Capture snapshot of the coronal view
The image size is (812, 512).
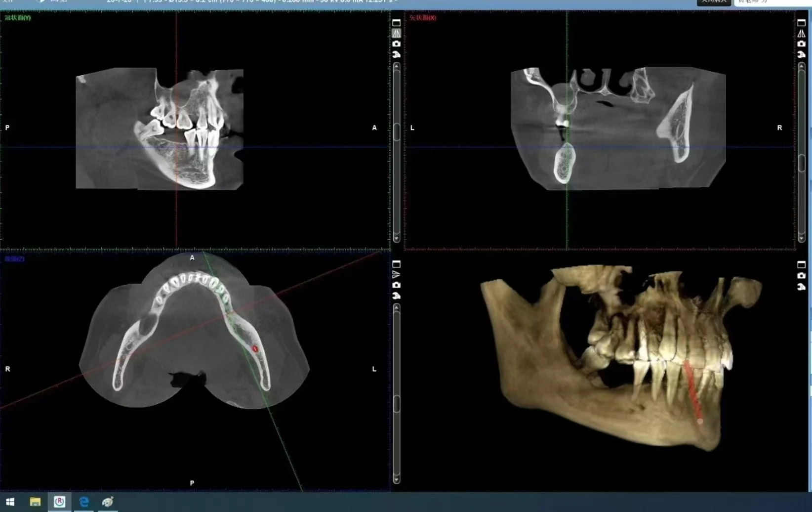click(396, 44)
